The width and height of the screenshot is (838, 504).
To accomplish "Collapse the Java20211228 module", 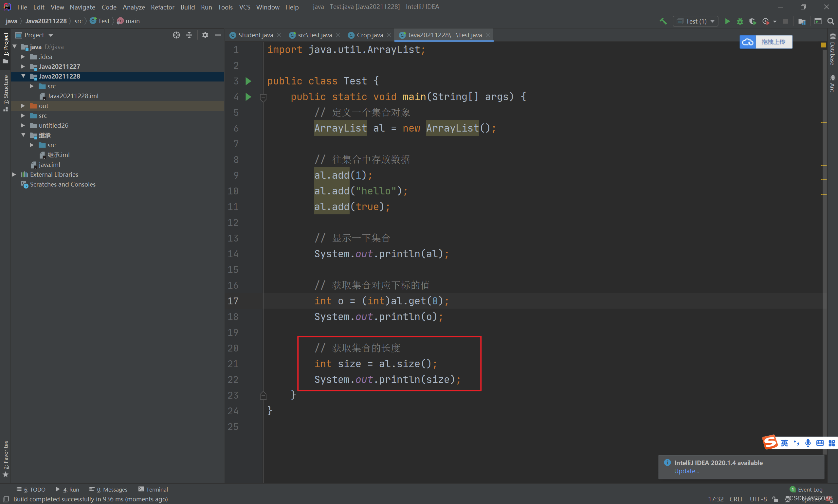I will [x=23, y=76].
